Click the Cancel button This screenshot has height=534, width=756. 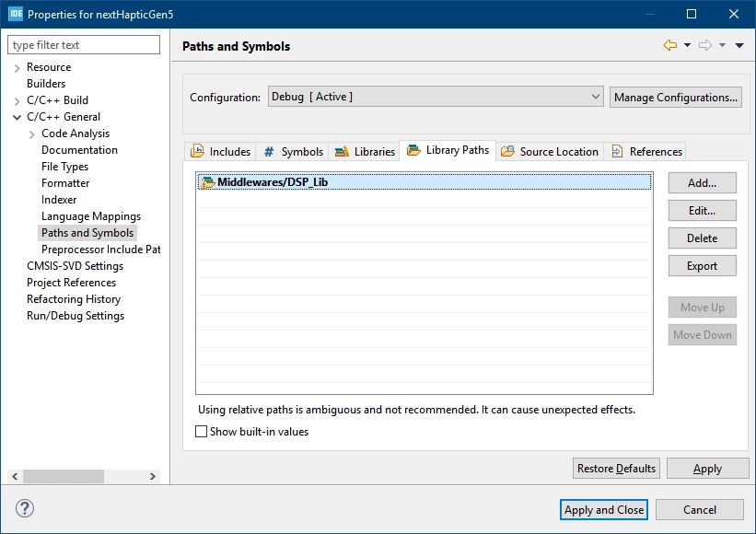click(x=700, y=510)
